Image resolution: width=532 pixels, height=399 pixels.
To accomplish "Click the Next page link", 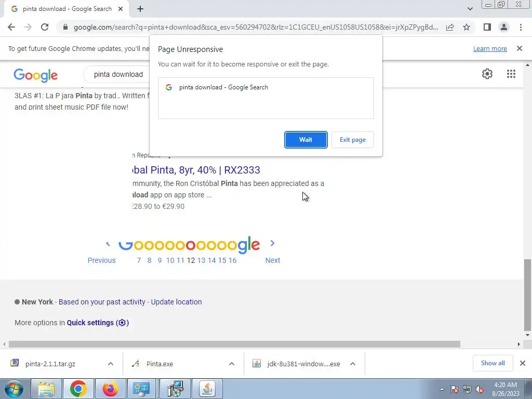I will 272,260.
